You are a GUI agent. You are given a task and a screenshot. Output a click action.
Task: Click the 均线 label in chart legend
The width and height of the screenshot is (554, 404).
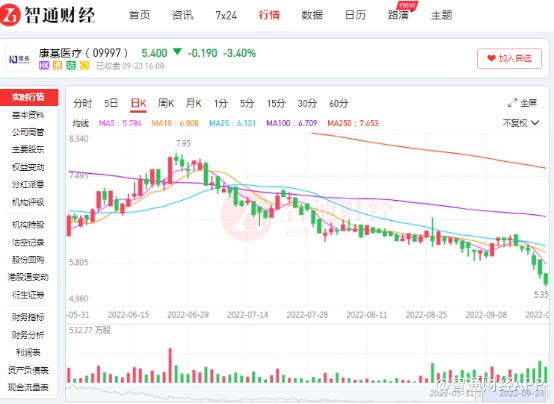pos(81,123)
